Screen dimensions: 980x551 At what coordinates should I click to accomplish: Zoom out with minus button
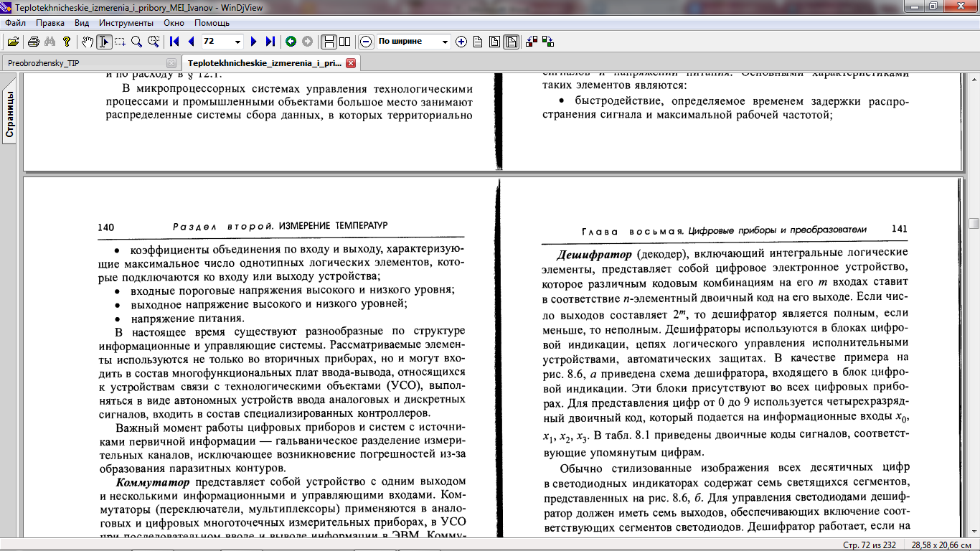365,42
